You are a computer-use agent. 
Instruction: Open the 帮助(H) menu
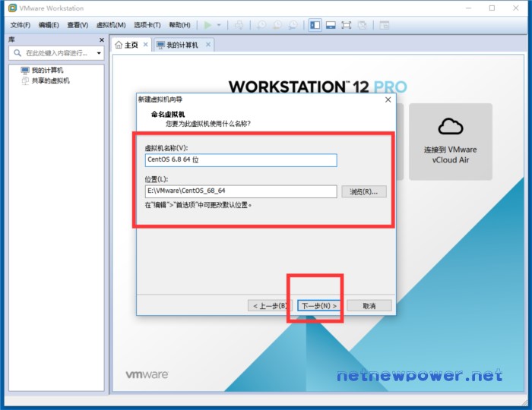(x=180, y=25)
